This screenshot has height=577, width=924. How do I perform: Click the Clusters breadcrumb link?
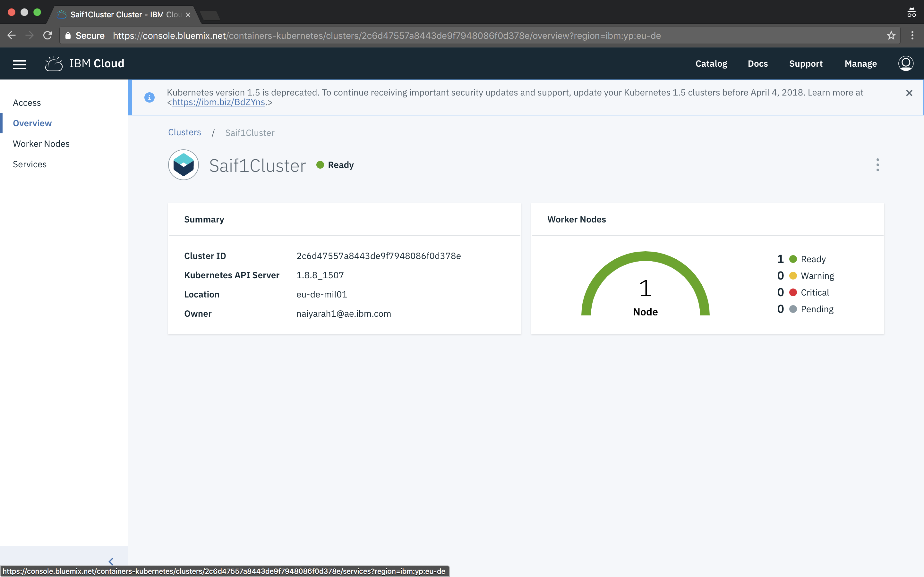tap(184, 132)
